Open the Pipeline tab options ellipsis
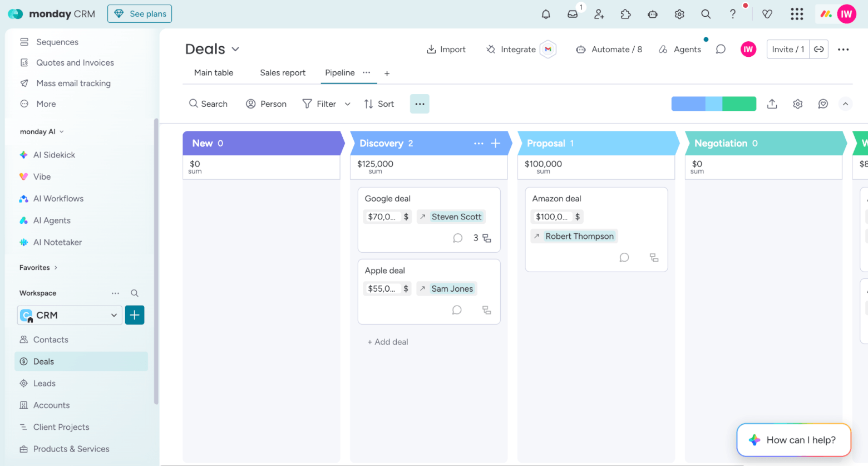 (x=366, y=72)
